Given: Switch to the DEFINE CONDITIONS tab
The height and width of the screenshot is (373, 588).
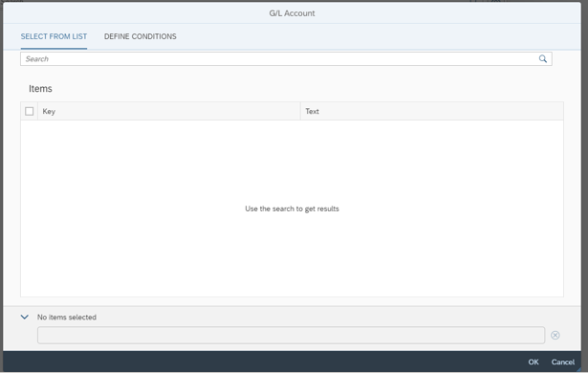Looking at the screenshot, I should [x=141, y=36].
